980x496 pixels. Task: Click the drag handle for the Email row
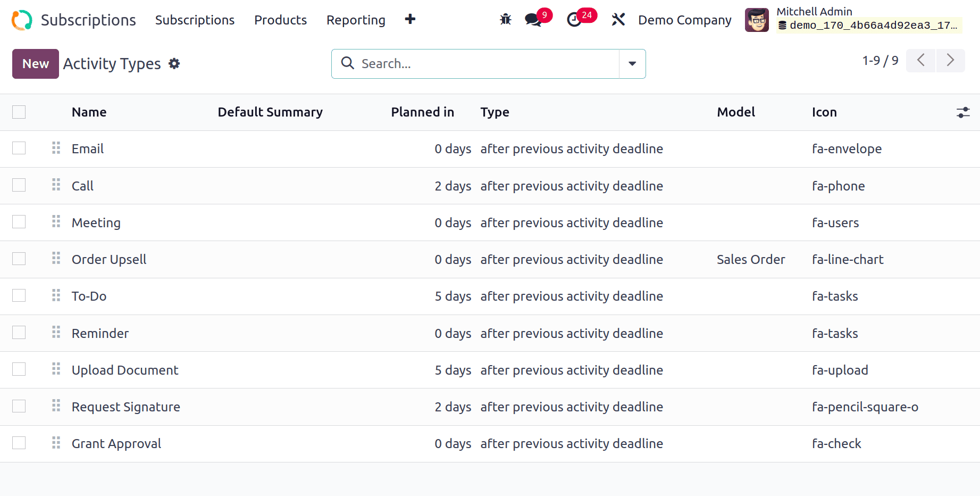coord(56,148)
